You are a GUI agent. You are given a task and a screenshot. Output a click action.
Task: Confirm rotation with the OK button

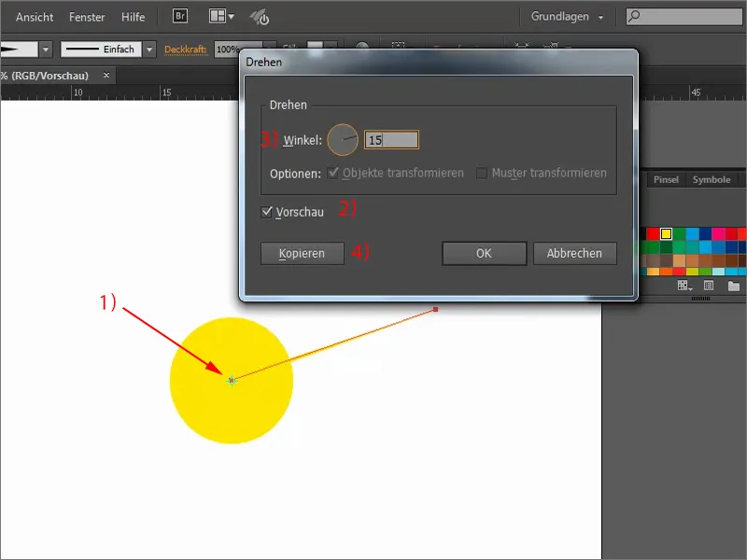tap(484, 253)
